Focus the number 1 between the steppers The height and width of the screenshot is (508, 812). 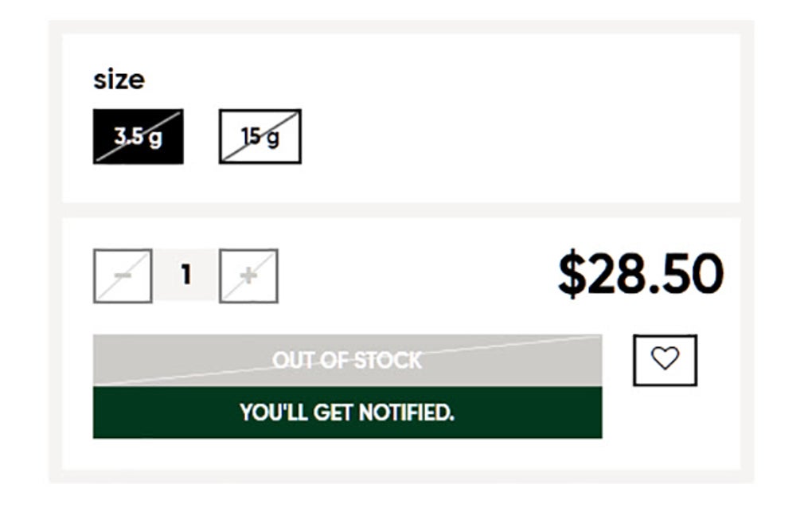pyautogui.click(x=185, y=275)
